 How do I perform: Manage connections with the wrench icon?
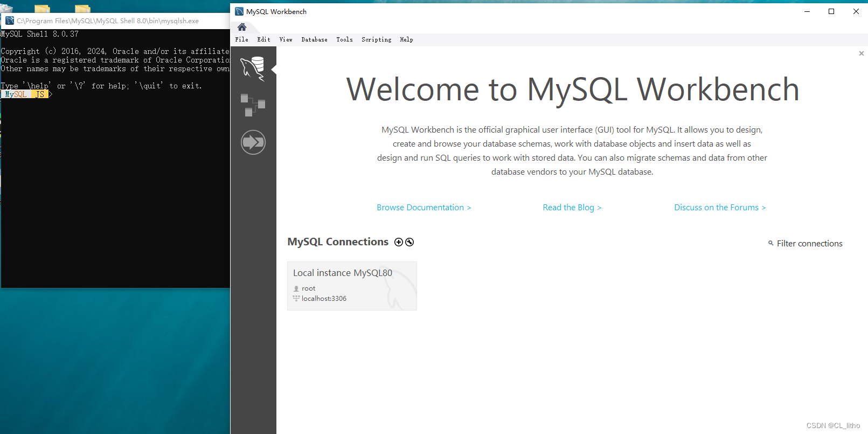coord(409,242)
